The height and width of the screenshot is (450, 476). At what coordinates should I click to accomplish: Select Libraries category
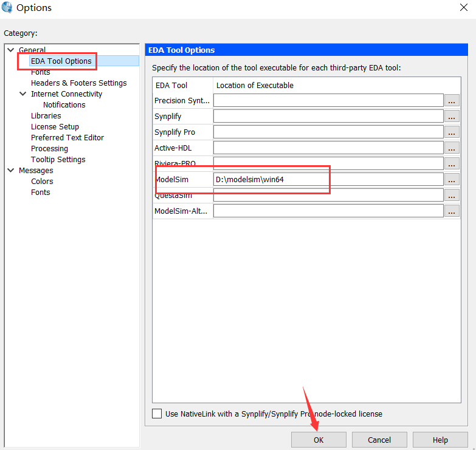pos(46,116)
